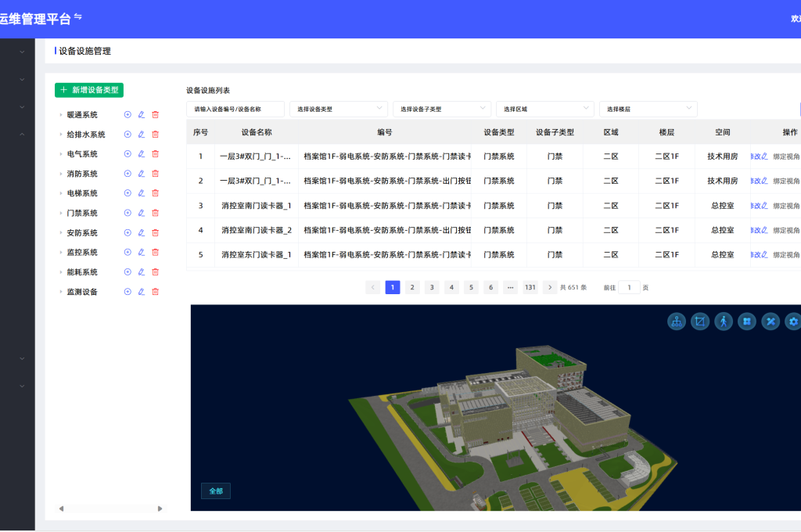
Task: Click the four-squares grid icon in 3D viewer
Action: [747, 322]
